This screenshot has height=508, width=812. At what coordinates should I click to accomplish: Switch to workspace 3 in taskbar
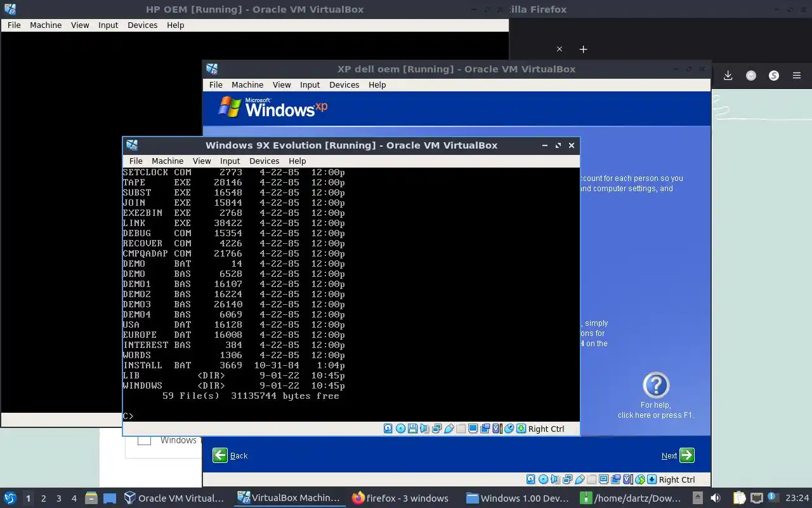point(58,498)
